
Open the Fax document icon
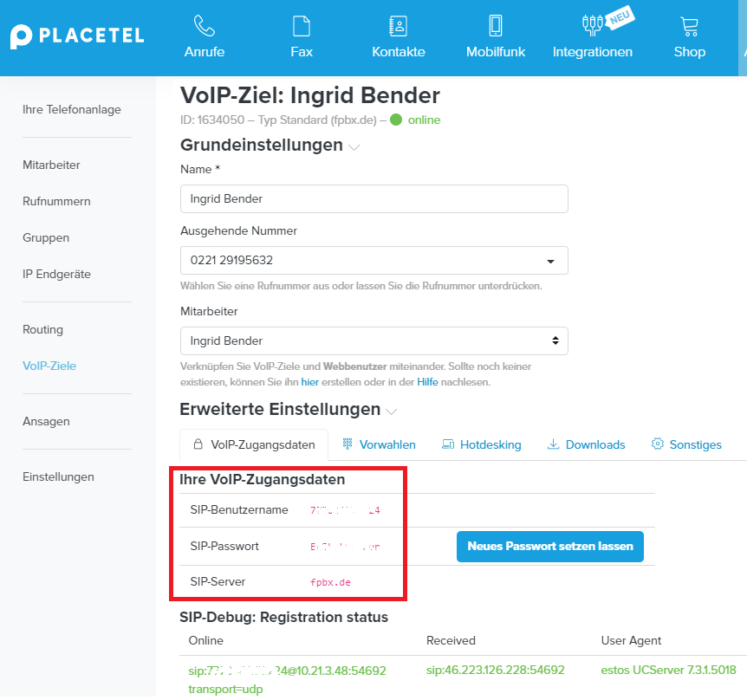(302, 25)
